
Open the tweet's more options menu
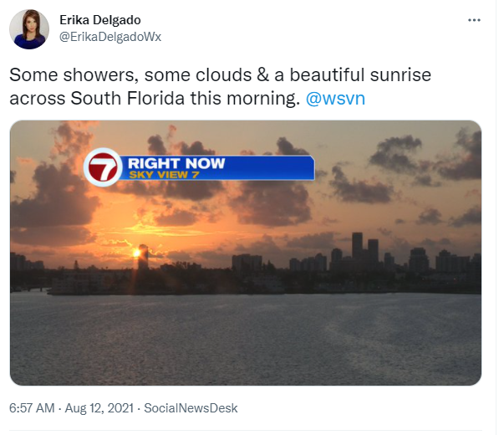(474, 20)
